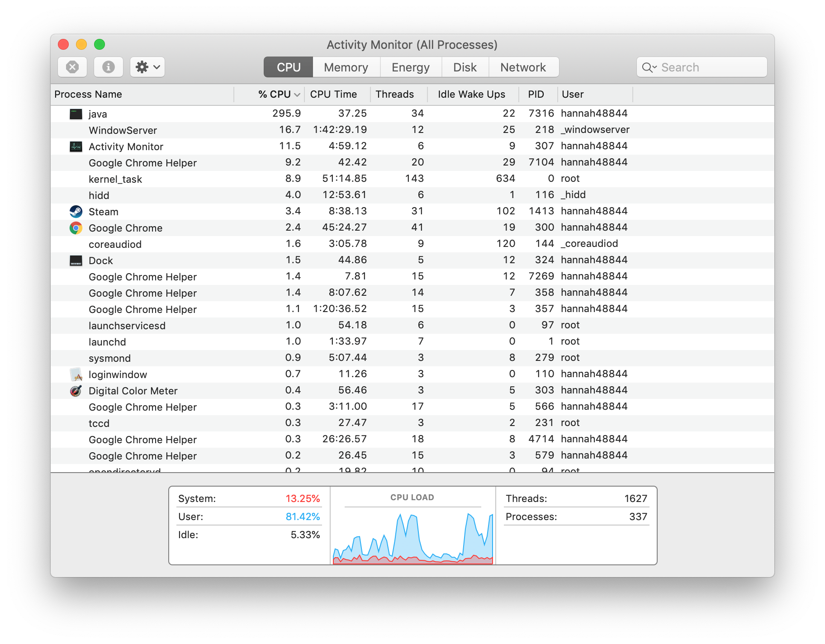The height and width of the screenshot is (644, 825).
Task: Switch to the CPU tab
Action: click(289, 67)
